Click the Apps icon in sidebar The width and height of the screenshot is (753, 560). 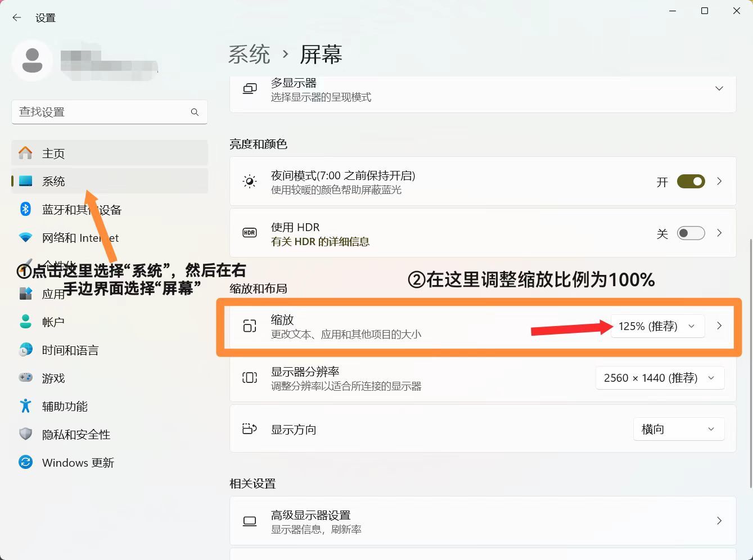pyautogui.click(x=25, y=293)
